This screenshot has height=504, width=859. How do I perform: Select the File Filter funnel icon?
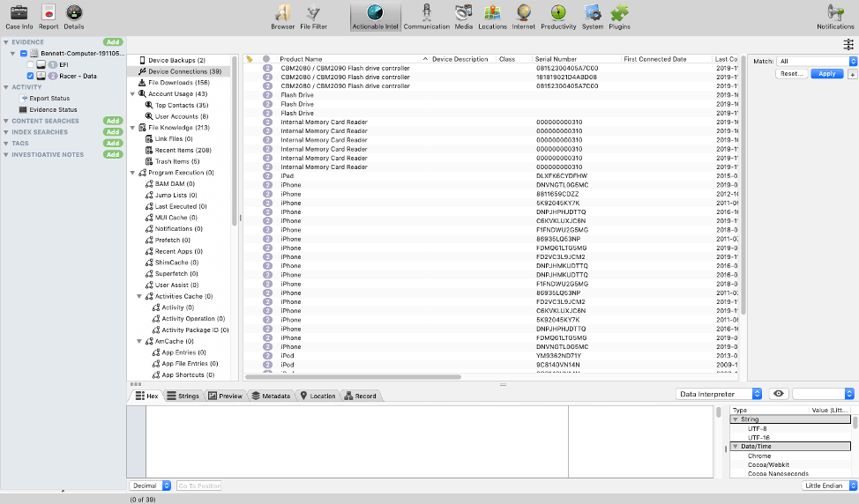pos(313,13)
